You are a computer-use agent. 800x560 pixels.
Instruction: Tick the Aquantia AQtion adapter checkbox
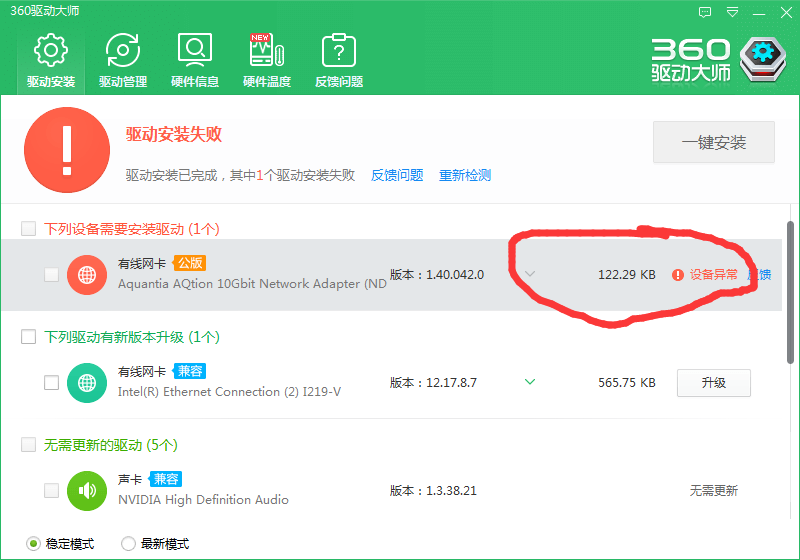52,274
